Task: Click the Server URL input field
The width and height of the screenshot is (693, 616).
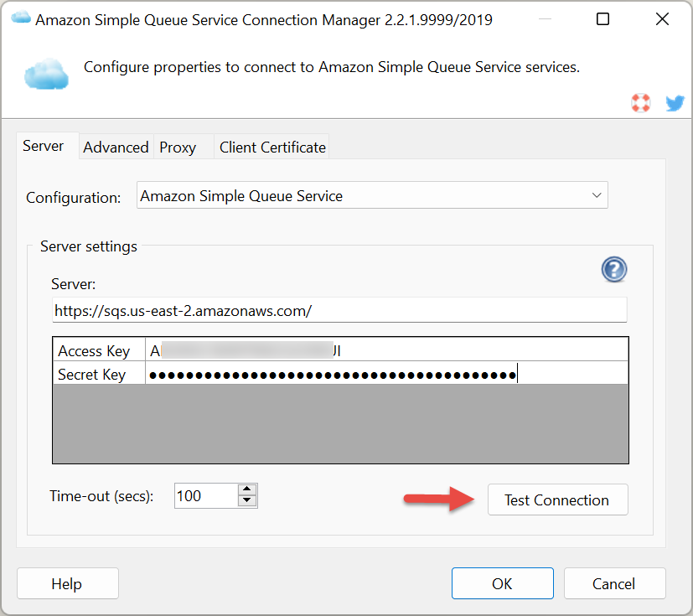Action: pyautogui.click(x=339, y=310)
